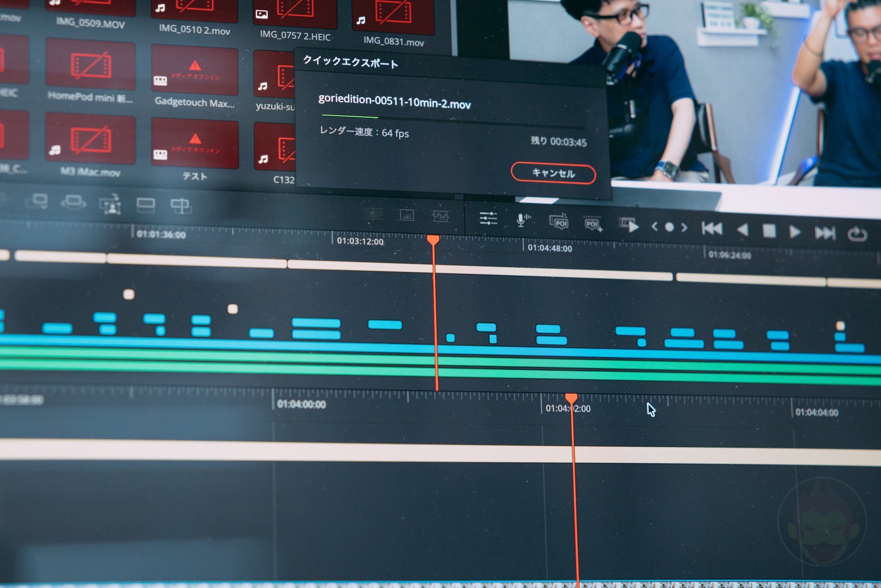Click the Close Up edit icon
The width and height of the screenshot is (881, 588).
coord(110,204)
